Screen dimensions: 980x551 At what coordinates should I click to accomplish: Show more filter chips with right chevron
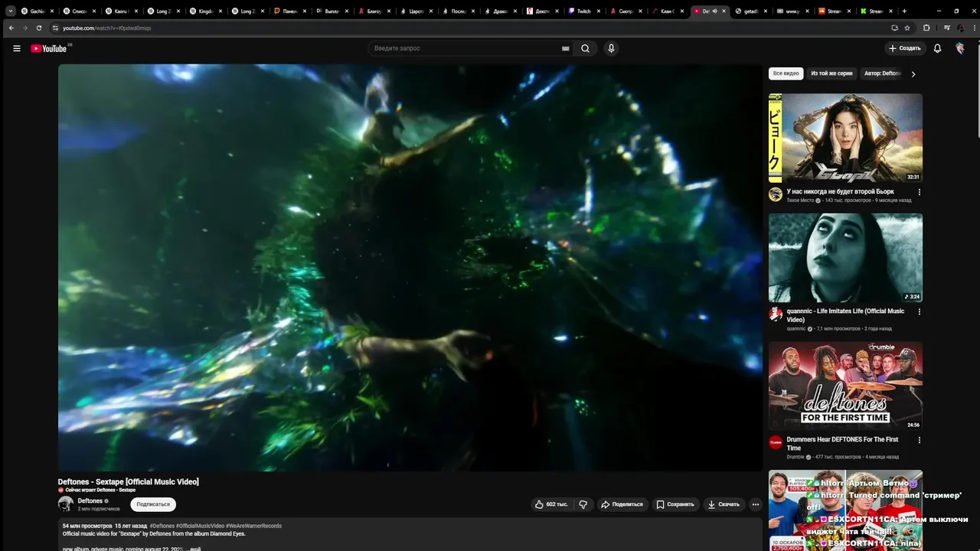[x=913, y=74]
